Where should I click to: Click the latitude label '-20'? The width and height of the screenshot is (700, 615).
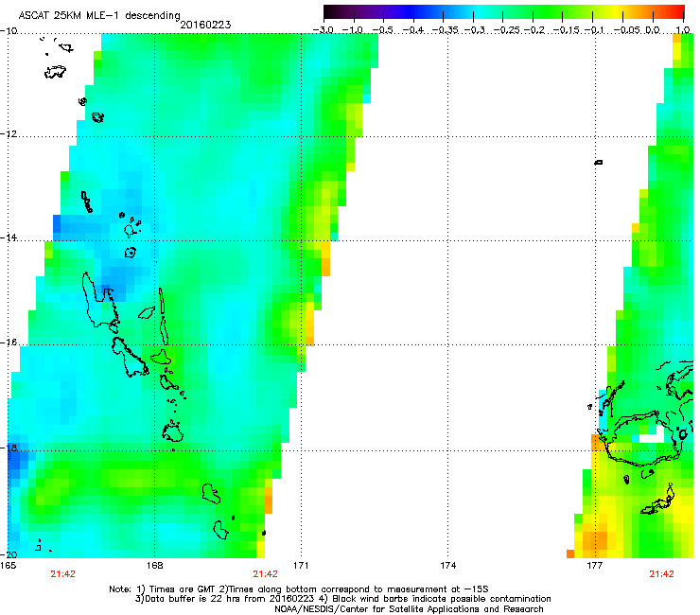click(9, 554)
